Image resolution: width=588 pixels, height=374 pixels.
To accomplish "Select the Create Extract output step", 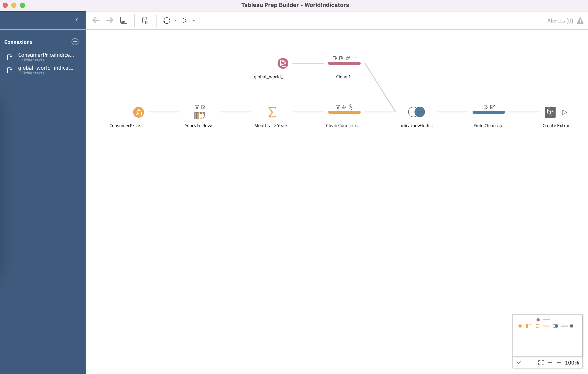I will click(x=550, y=112).
